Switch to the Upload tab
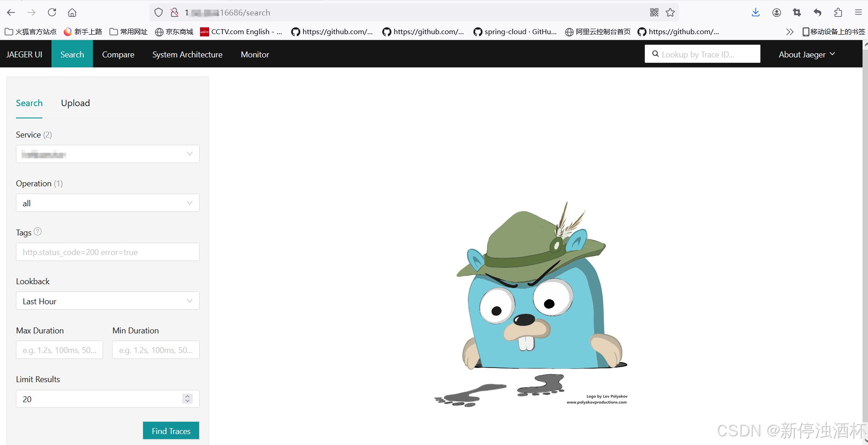The image size is (868, 445). click(75, 103)
